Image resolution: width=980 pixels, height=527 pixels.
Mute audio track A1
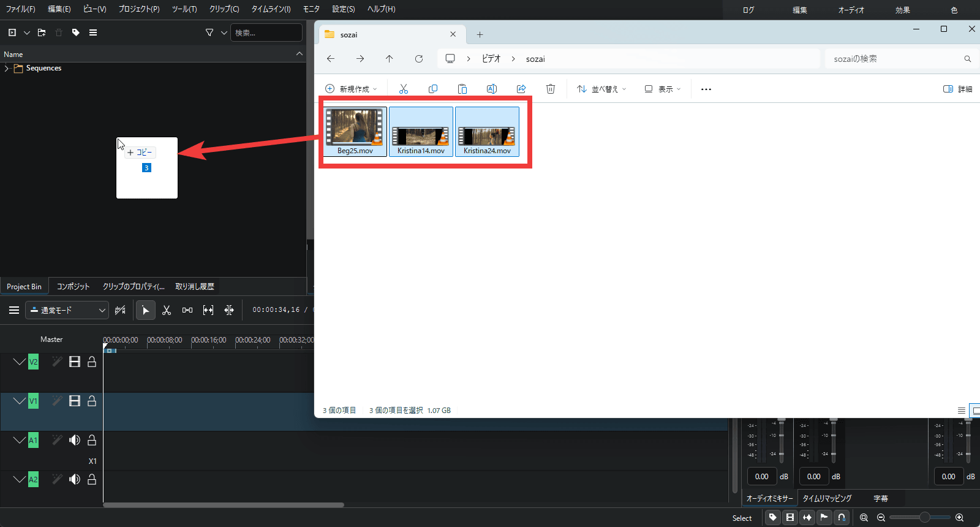75,440
